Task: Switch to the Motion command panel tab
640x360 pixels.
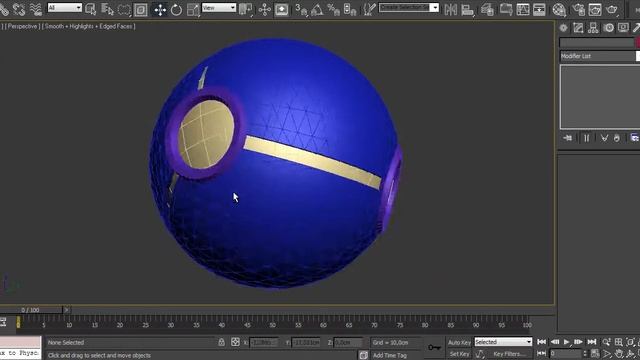Action: coord(609,28)
